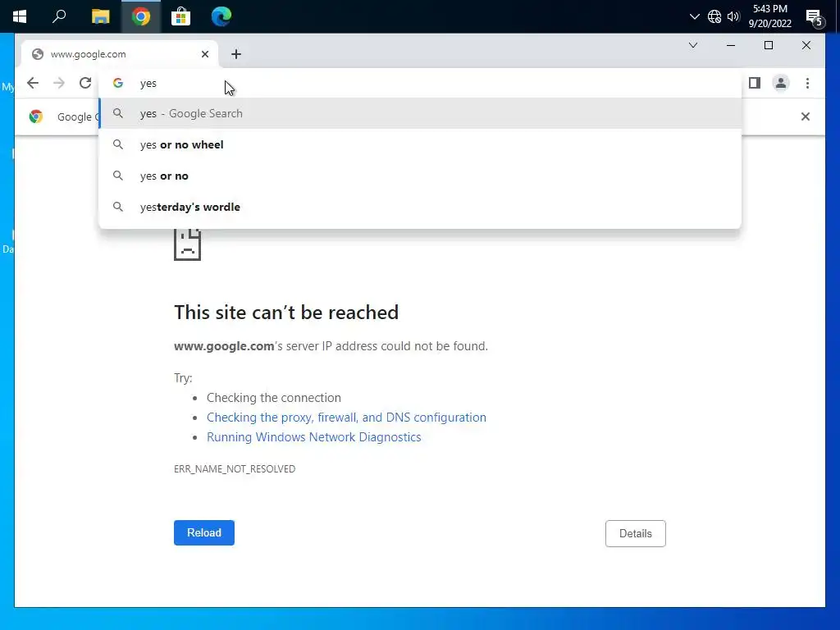
Task: Open the clock showing 5:43 PM
Action: (769, 16)
